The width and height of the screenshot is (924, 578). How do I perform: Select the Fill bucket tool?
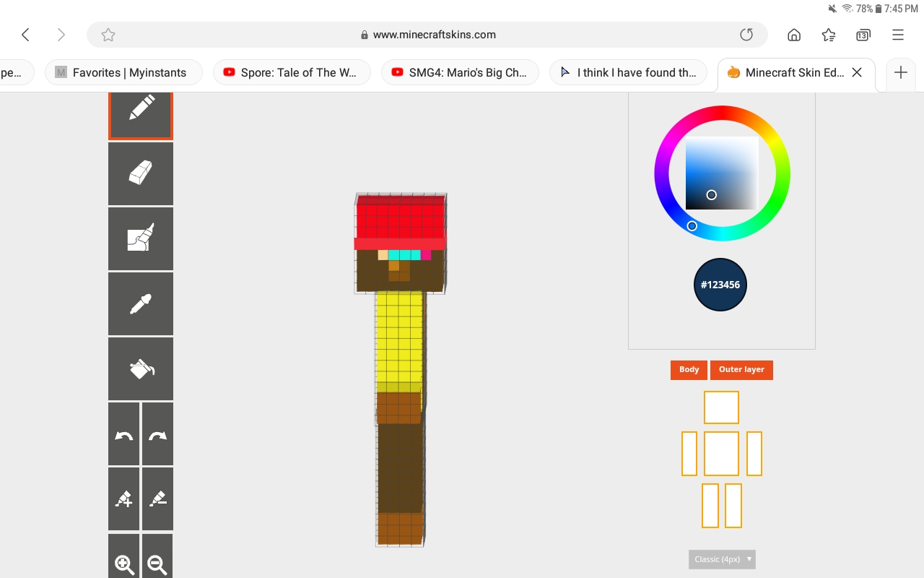pyautogui.click(x=141, y=368)
